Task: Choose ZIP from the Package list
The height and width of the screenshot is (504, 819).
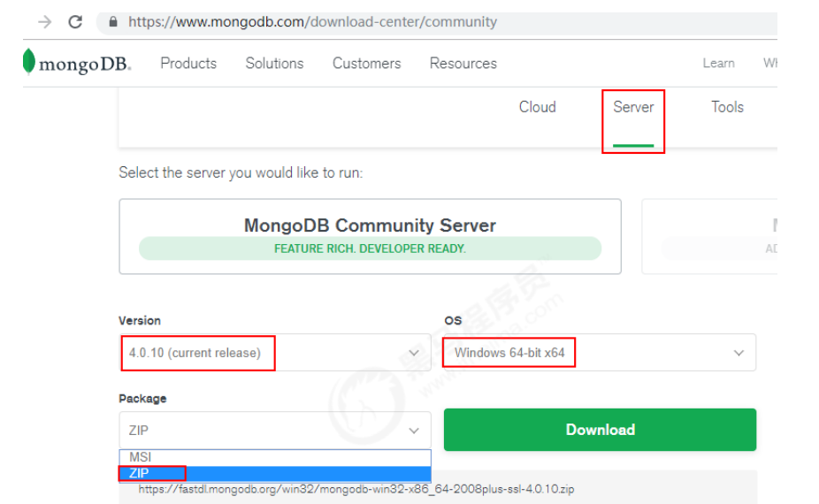Action: tap(275, 473)
